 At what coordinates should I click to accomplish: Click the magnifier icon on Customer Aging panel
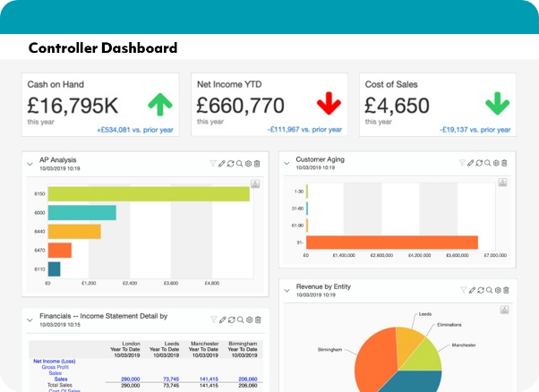[x=487, y=163]
